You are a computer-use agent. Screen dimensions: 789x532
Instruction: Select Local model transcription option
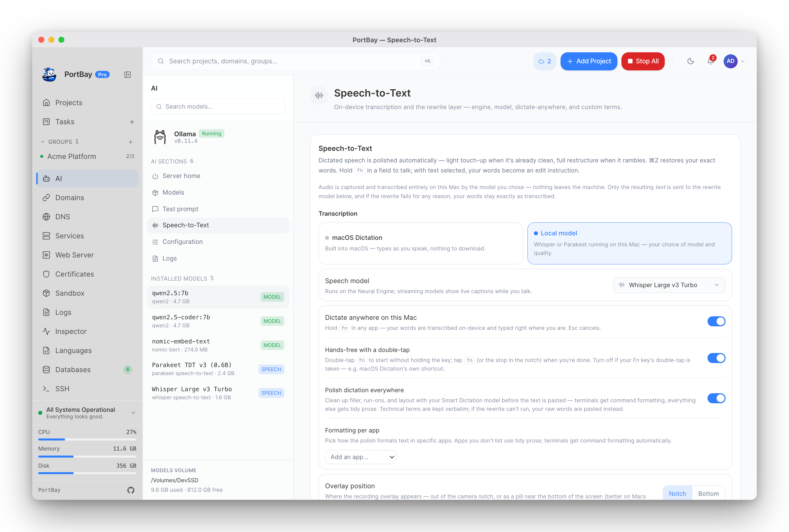pos(629,243)
